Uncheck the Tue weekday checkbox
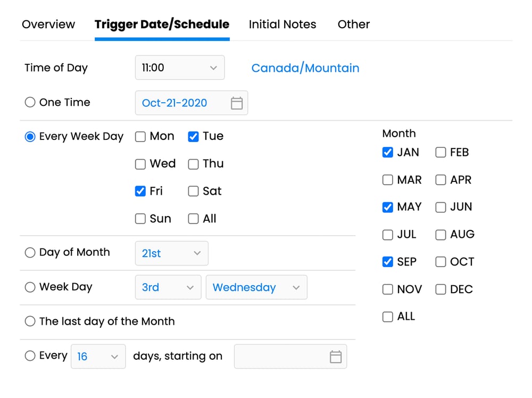Screen dimensions: 532x398 pyautogui.click(x=193, y=136)
